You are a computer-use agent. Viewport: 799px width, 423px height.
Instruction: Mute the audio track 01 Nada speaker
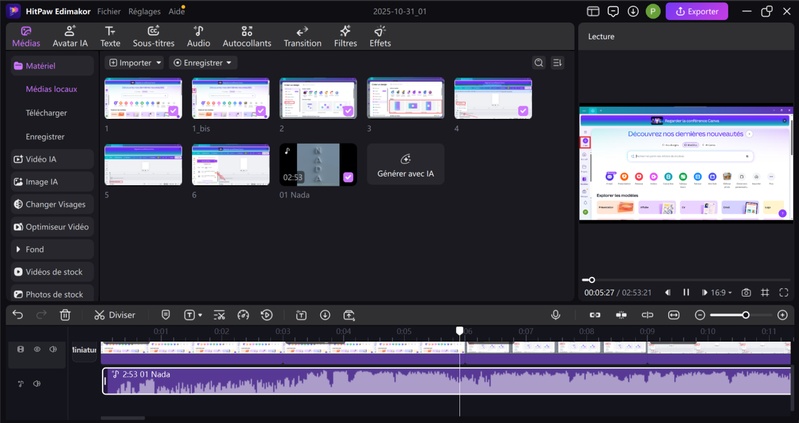37,384
